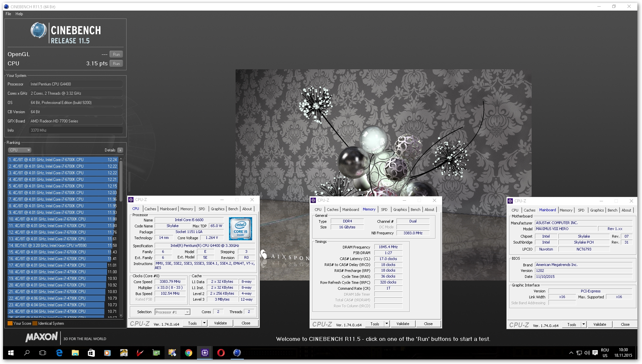
Task: Open the ROU US language indicator
Action: click(x=605, y=353)
